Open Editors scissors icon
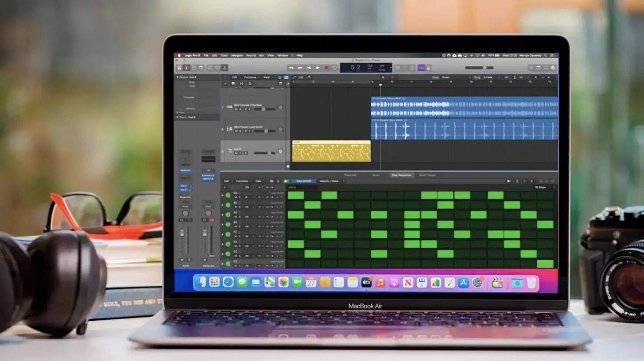This screenshot has height=361, width=644. [225, 68]
